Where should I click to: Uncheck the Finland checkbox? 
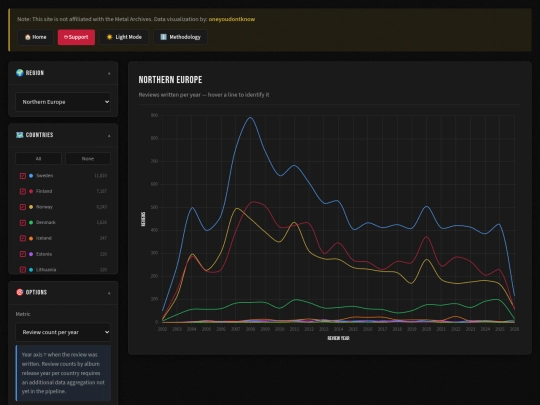click(23, 191)
